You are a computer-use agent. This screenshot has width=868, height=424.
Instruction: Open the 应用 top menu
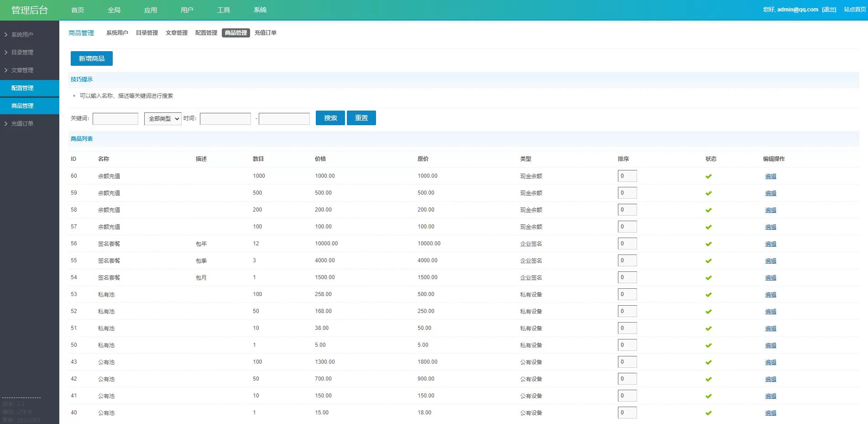pos(150,10)
